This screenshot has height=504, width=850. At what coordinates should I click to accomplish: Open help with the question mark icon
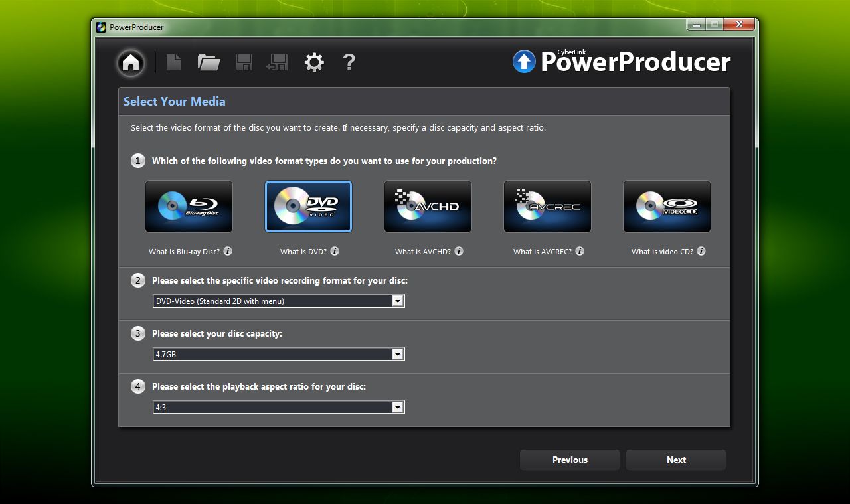(x=349, y=62)
